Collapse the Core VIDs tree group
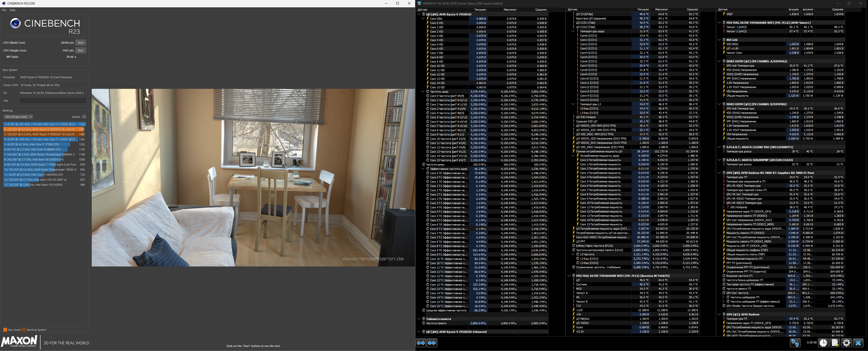Viewport: 868px width, 351px height. tap(423, 18)
